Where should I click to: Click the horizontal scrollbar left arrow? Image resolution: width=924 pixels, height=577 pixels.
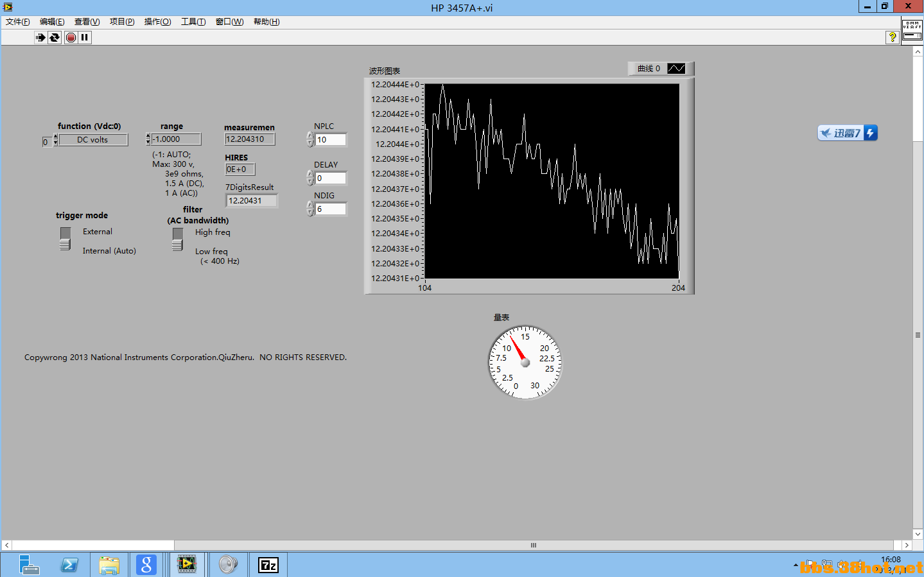[x=6, y=546]
